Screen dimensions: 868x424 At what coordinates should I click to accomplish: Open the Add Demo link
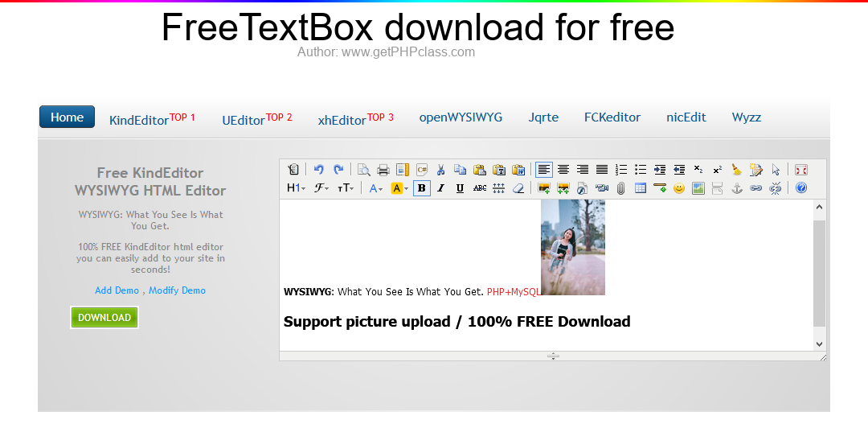point(117,290)
